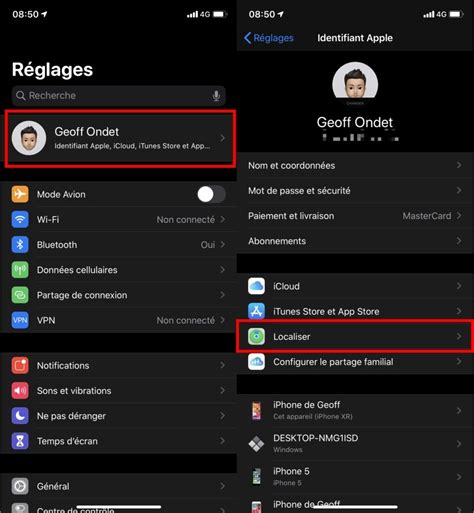Tap the iPhone 5 device icon
The image size is (474, 513).
(256, 477)
